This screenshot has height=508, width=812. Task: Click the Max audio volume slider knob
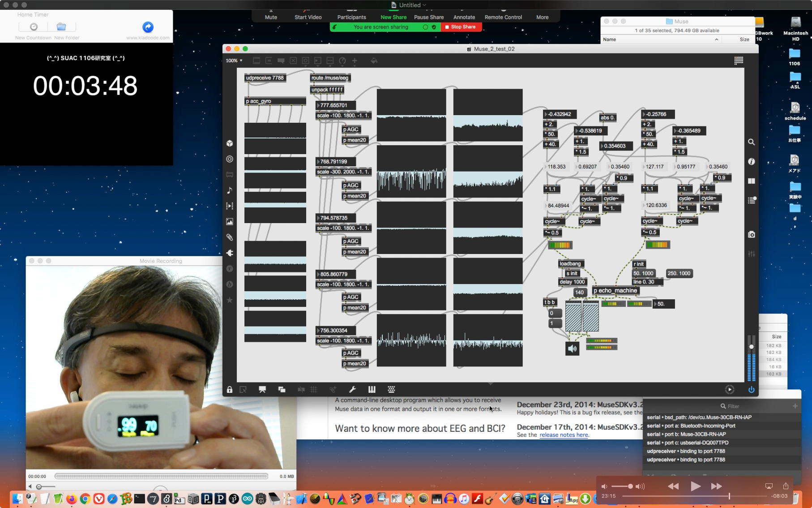751,347
